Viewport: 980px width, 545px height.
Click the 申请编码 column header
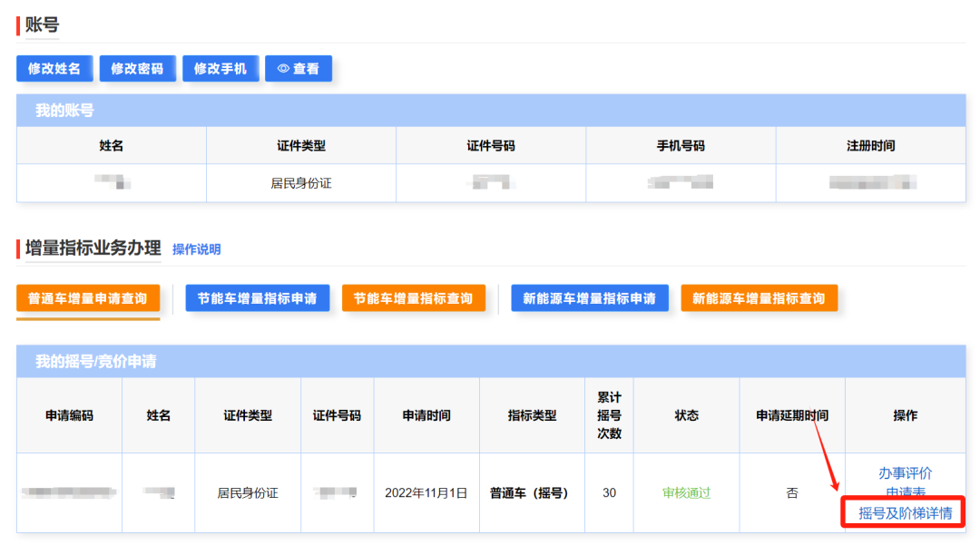pos(69,415)
